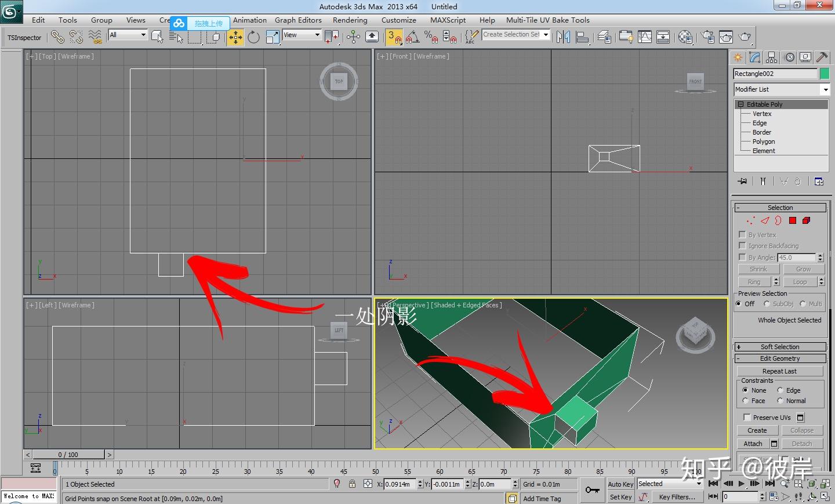
Task: Enable Ignore Backfacing checkbox
Action: coord(742,245)
